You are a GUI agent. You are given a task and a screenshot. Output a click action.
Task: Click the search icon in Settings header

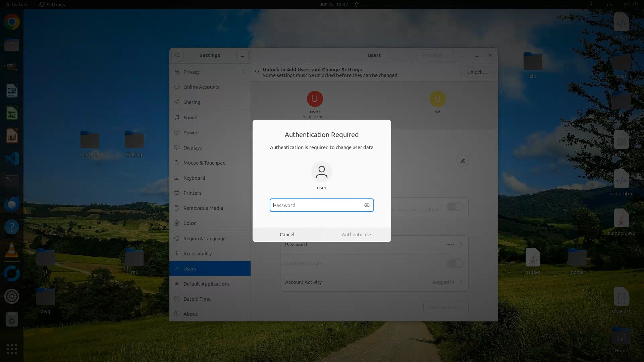click(177, 55)
